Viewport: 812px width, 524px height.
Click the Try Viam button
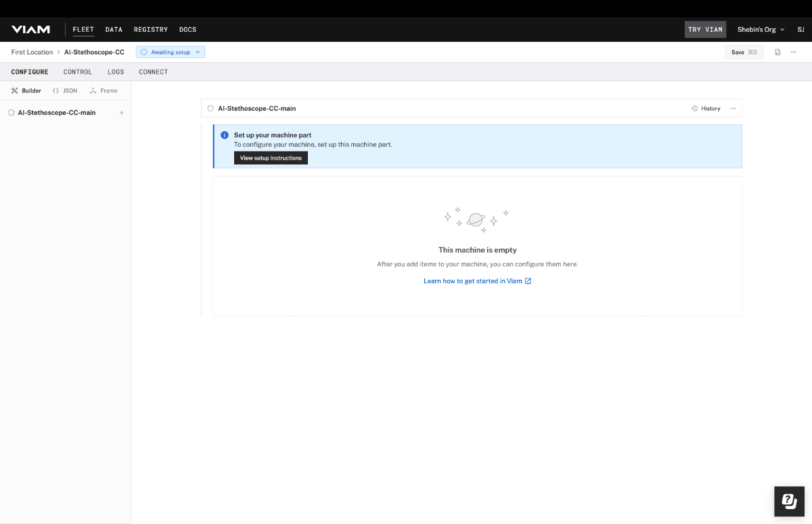705,30
